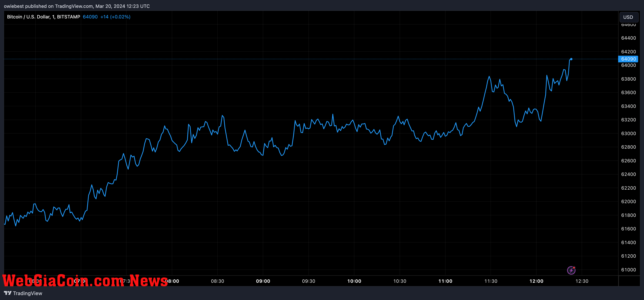Screen dimensions: 644x300
Task: Click the Bitcoin / U.S. Dollar symbol title
Action: (x=44, y=17)
